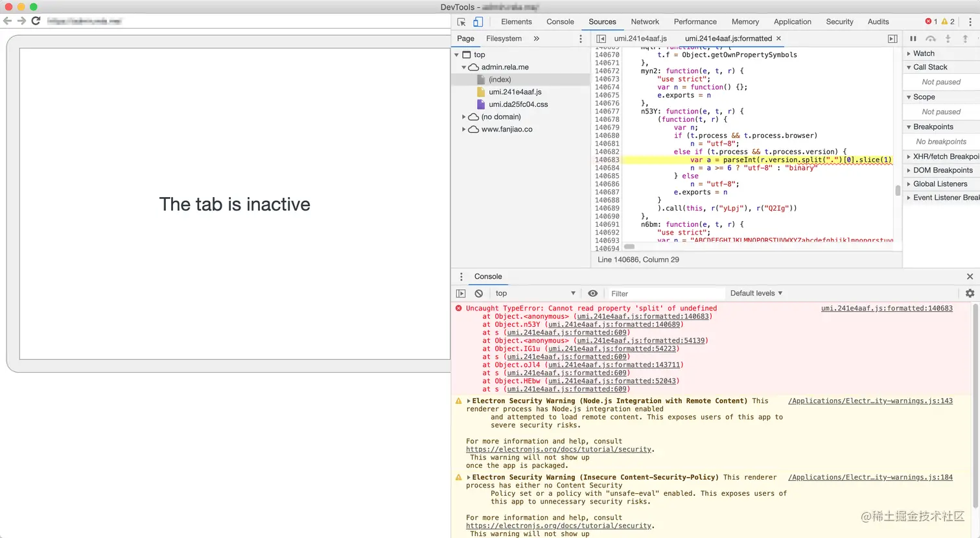Open the Default levels dropdown

[x=756, y=294]
